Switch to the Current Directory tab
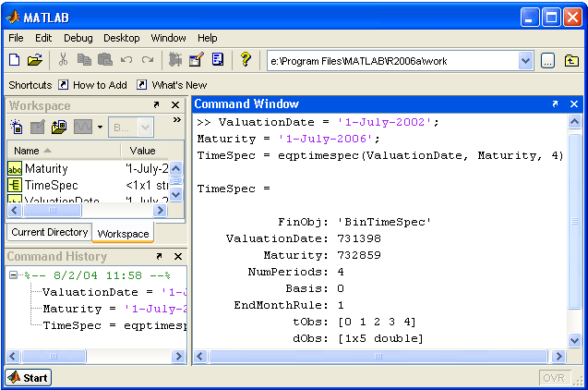 [x=50, y=232]
